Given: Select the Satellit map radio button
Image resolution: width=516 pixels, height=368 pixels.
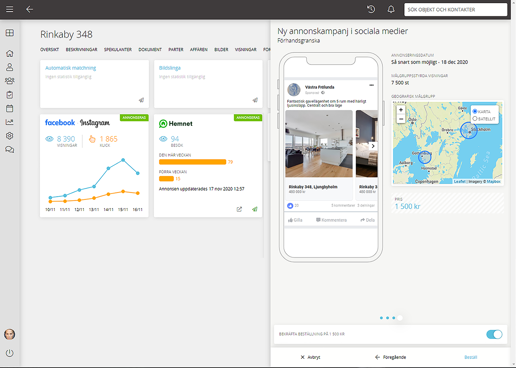Looking at the screenshot, I should 475,119.
